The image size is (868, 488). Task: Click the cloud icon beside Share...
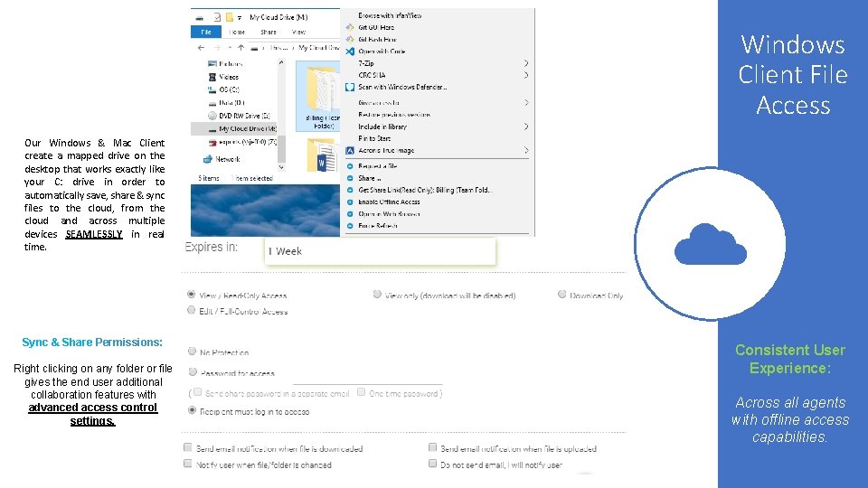tap(350, 178)
